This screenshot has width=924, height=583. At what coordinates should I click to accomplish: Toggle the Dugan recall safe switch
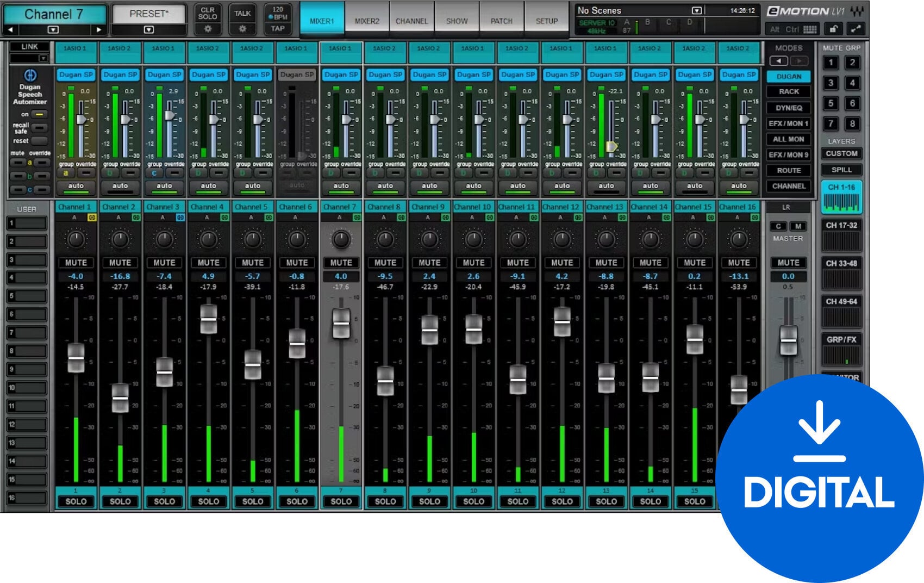click(39, 128)
